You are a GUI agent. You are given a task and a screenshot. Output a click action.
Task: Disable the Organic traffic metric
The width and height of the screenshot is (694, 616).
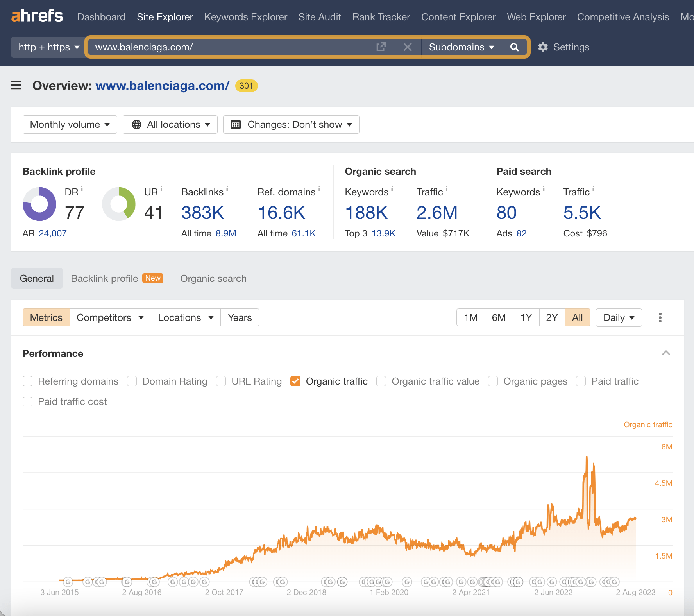click(x=296, y=381)
